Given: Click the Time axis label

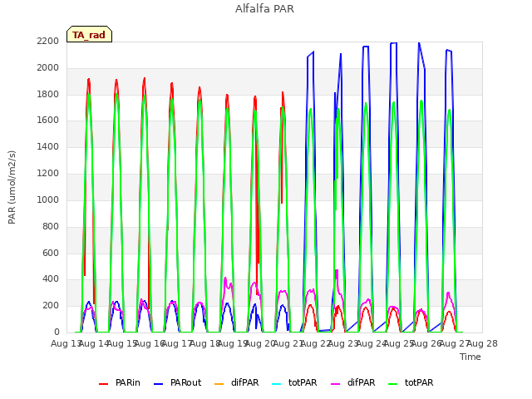Looking at the screenshot, I should coord(470,357).
